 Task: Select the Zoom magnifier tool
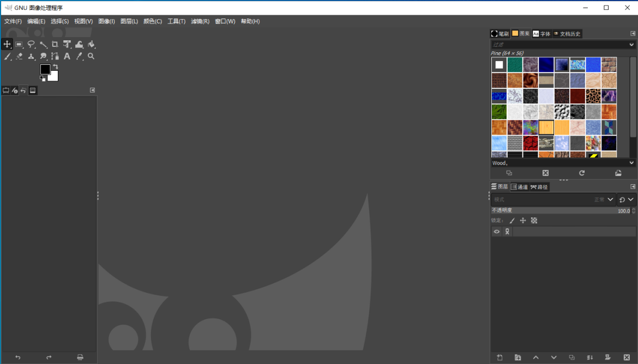click(x=91, y=57)
